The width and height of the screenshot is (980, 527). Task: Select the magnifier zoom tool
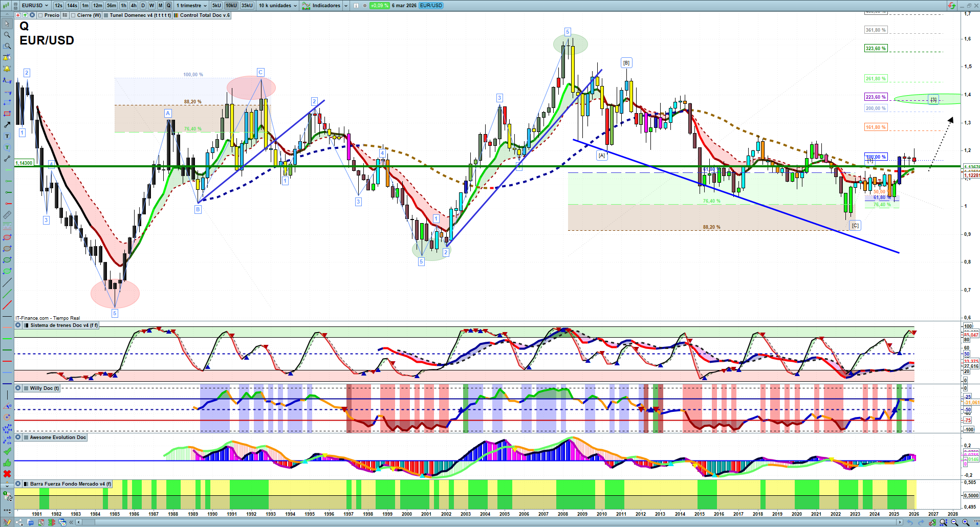[7, 35]
